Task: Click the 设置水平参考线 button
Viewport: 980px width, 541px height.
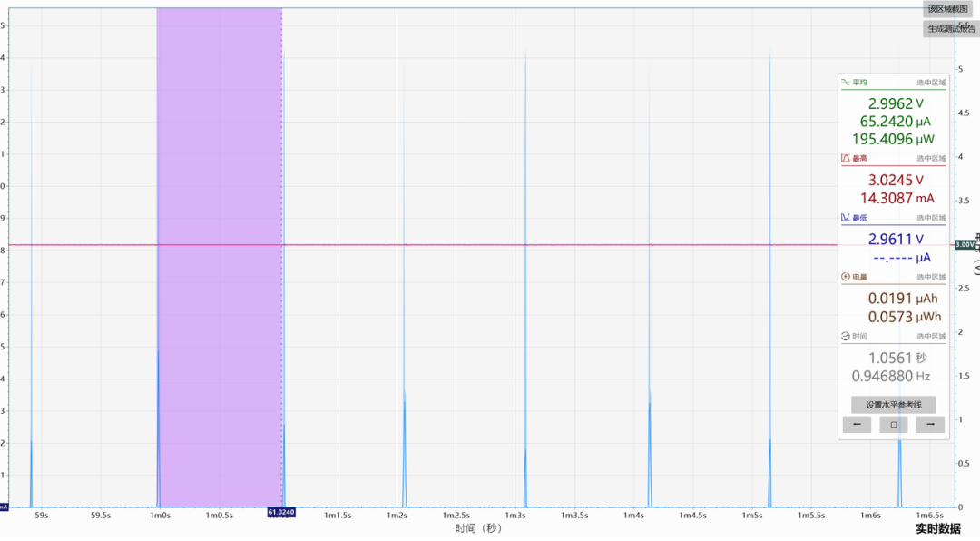Action: 893,403
